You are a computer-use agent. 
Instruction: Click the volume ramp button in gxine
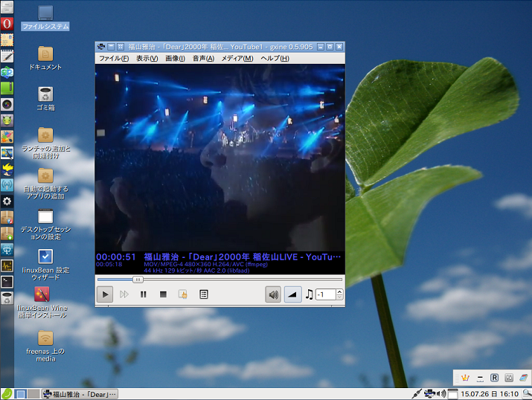(x=292, y=294)
